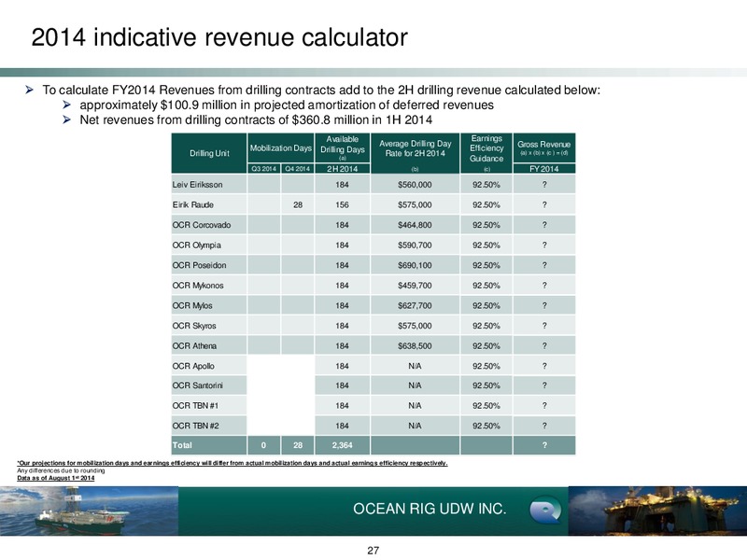Click the lit oil rig night photo
Screen dimensions: 747x560
[657, 511]
